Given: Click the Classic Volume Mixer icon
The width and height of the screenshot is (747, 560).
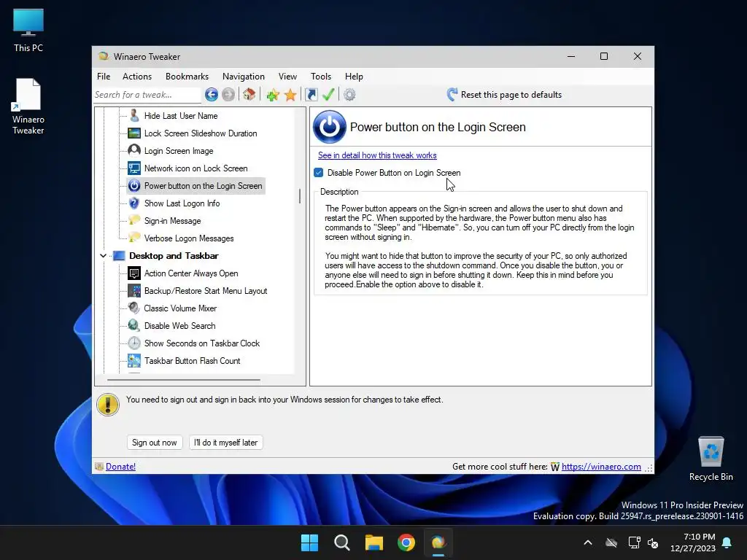Looking at the screenshot, I should (134, 308).
